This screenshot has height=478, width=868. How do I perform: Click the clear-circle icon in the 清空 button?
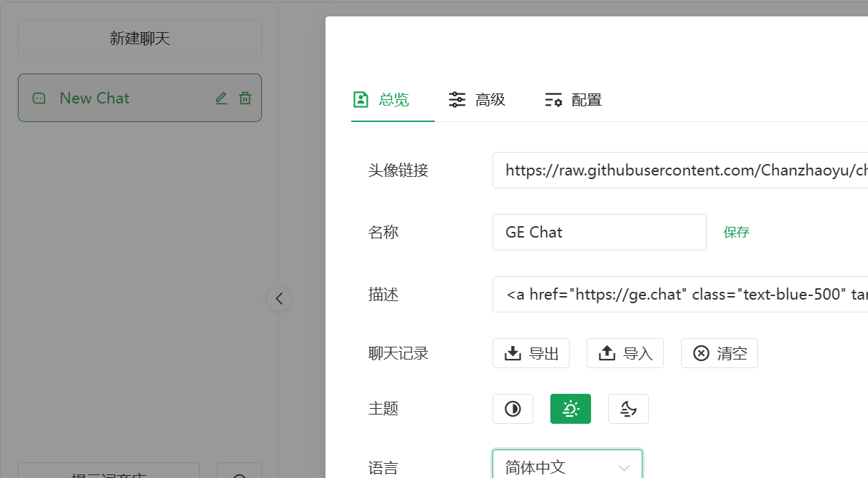point(702,352)
